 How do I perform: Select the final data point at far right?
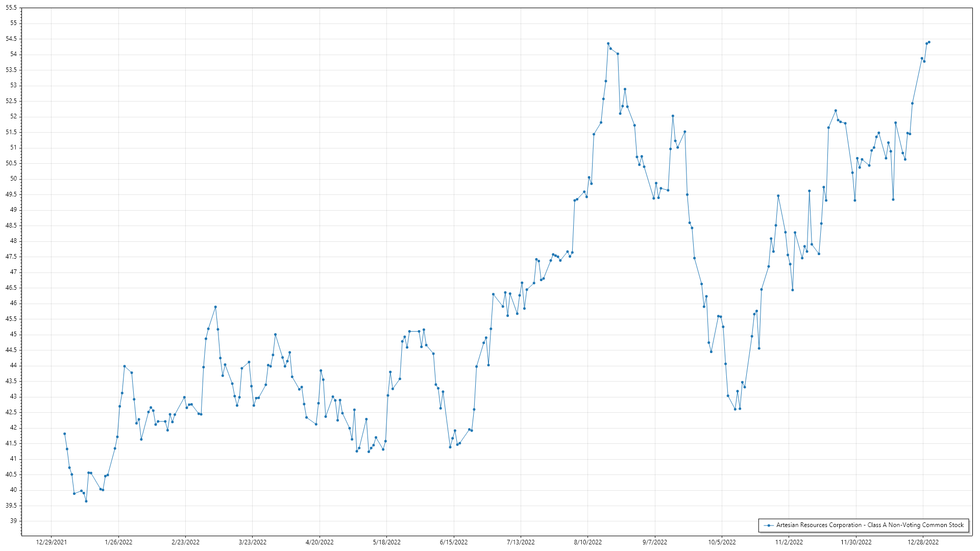click(929, 42)
